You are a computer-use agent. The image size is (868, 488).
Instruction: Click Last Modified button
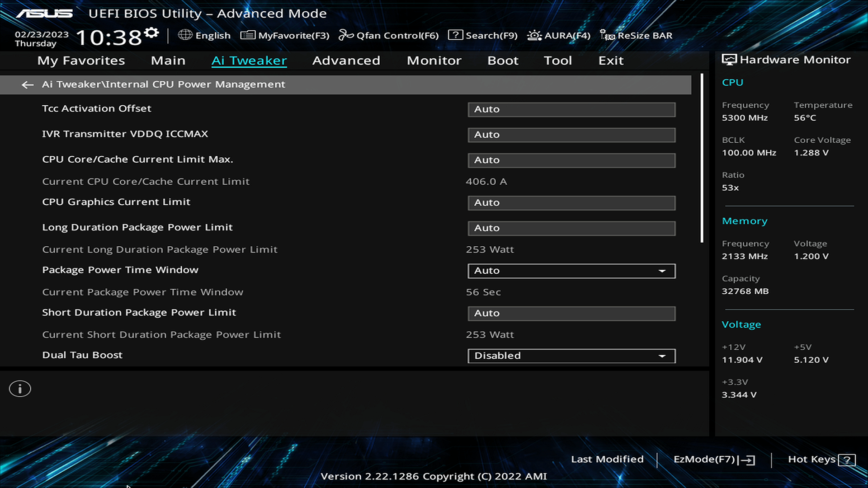[607, 459]
